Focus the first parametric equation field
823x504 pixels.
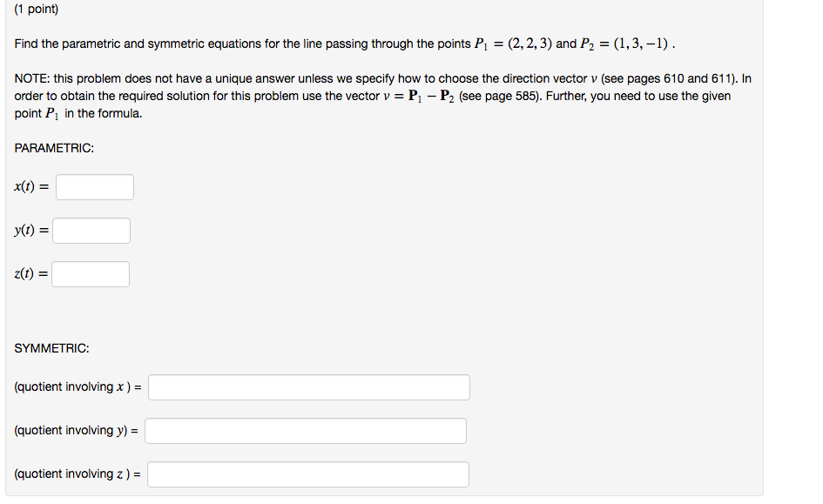[x=94, y=186]
